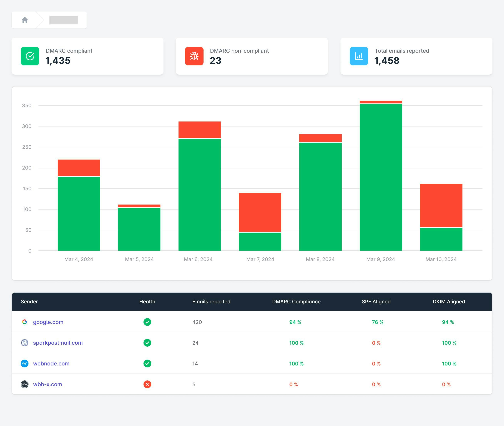The image size is (504, 426).
Task: Open the webnode.com sender link
Action: [x=51, y=364]
